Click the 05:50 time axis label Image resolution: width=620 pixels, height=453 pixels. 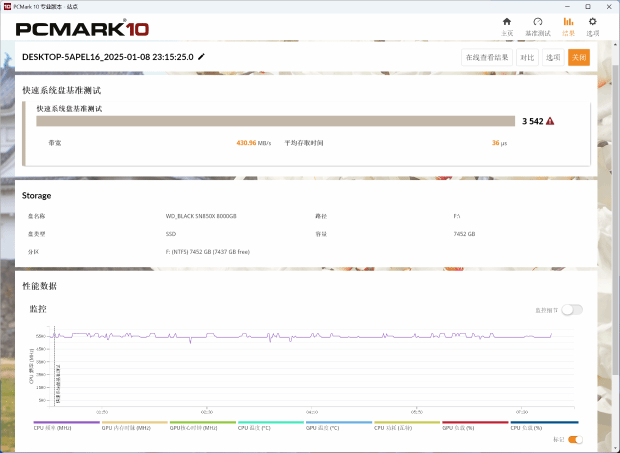click(x=416, y=412)
